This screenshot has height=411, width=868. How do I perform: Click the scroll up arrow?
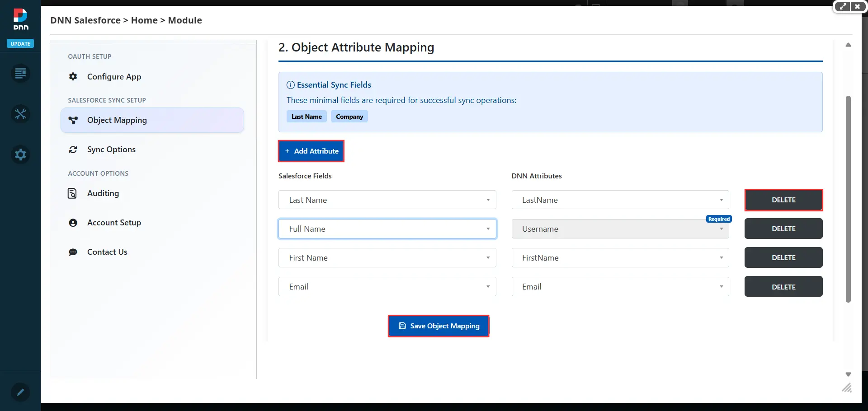tap(848, 45)
